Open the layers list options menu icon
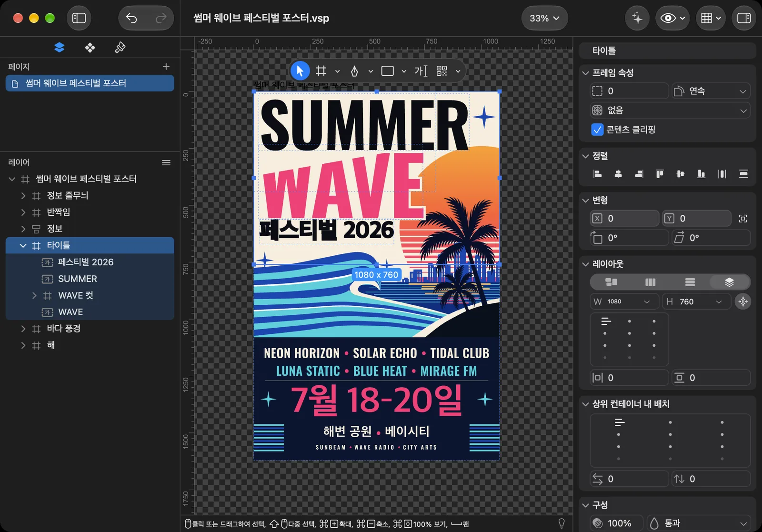This screenshot has width=762, height=532. [166, 162]
